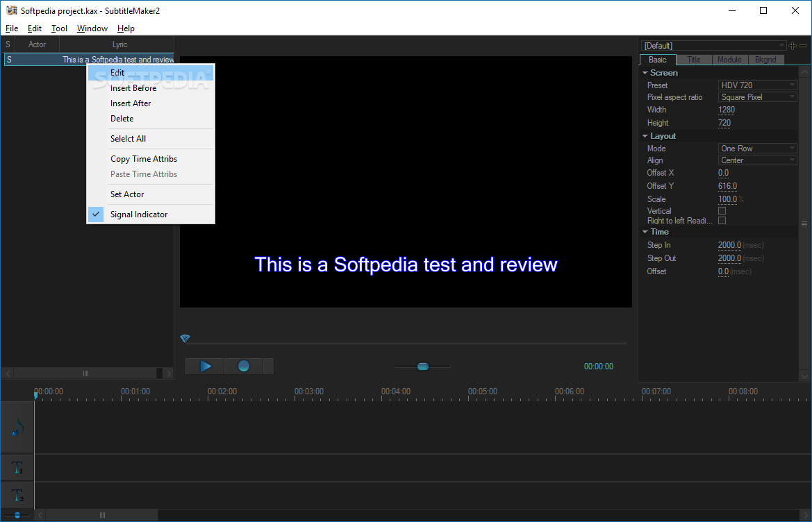Click the Scale value 100.0

click(727, 199)
